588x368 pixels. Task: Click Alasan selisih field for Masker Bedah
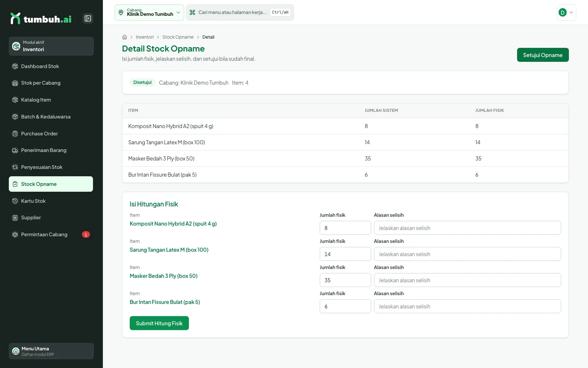[x=467, y=280]
